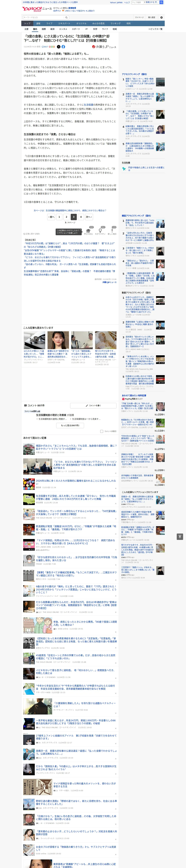Select the スポーツ category tab
Screen dimensions: 186x868
76,29
